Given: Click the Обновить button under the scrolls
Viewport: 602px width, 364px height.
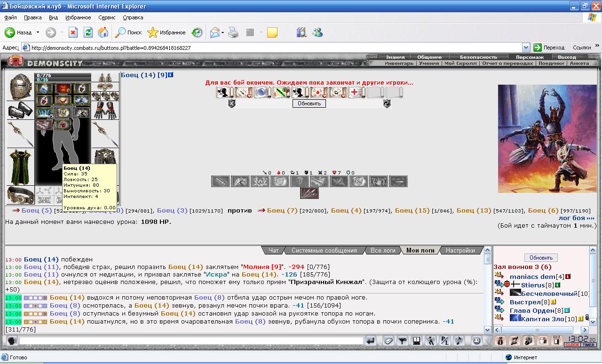Looking at the screenshot, I should click(x=309, y=103).
